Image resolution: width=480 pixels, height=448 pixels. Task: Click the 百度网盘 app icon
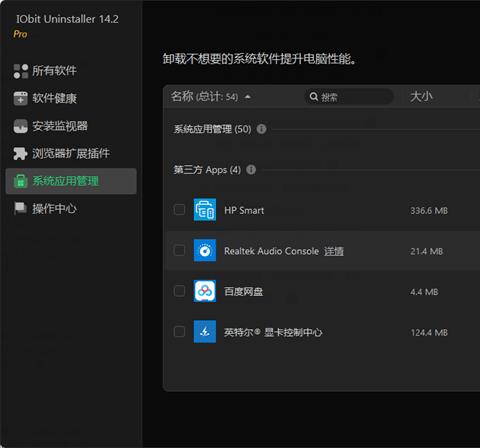[x=205, y=291]
